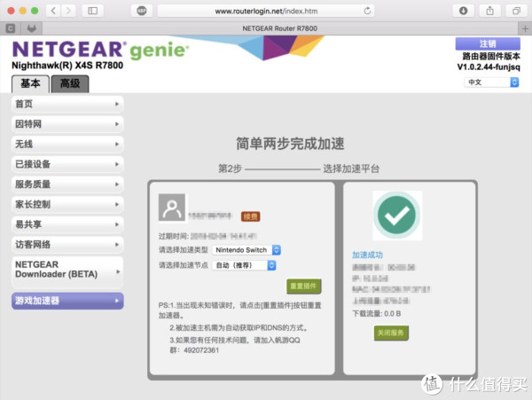Image resolution: width=532 pixels, height=400 pixels.
Task: Go back using Safari's back arrow
Action: (53, 11)
